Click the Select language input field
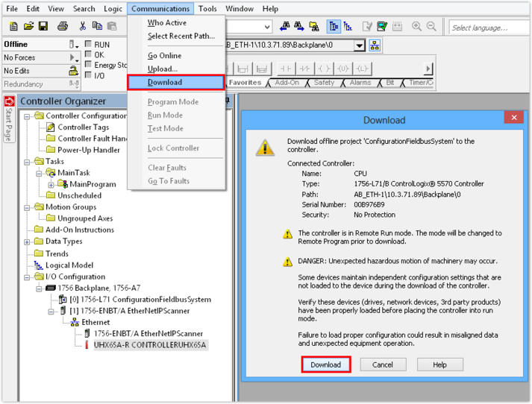Screen dimensions: 532x404 [489, 28]
